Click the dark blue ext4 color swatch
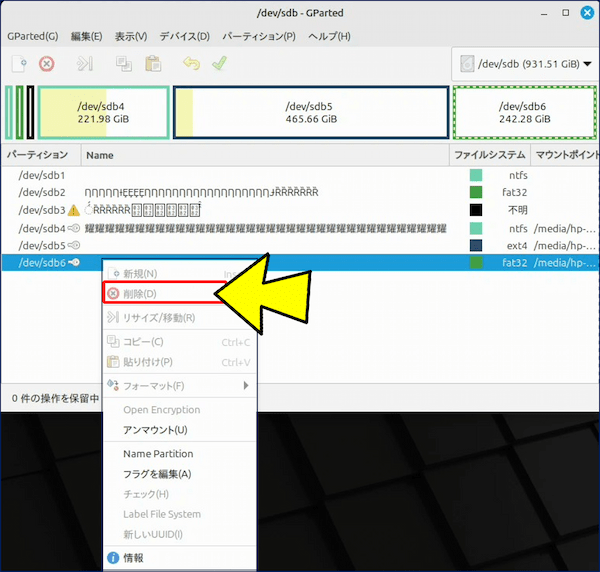 pos(476,246)
